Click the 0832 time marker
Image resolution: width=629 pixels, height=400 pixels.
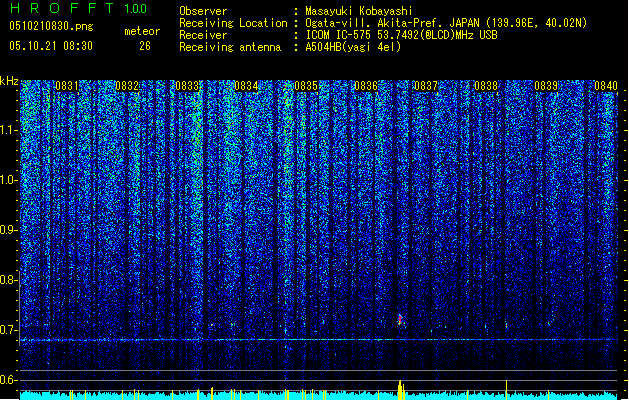[127, 86]
